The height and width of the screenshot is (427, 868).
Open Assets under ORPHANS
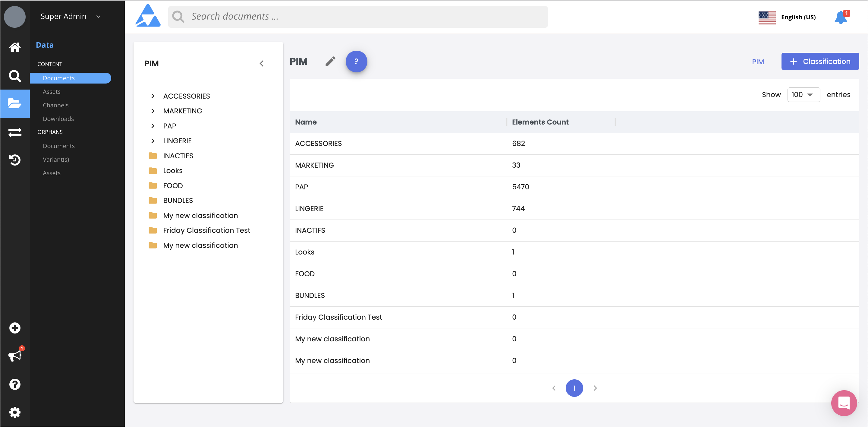coord(52,173)
